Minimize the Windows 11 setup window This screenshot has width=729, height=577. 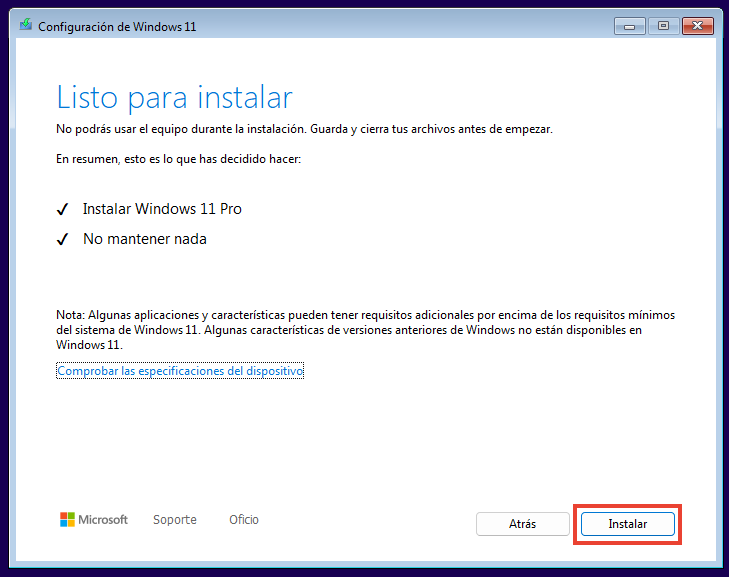pyautogui.click(x=629, y=25)
